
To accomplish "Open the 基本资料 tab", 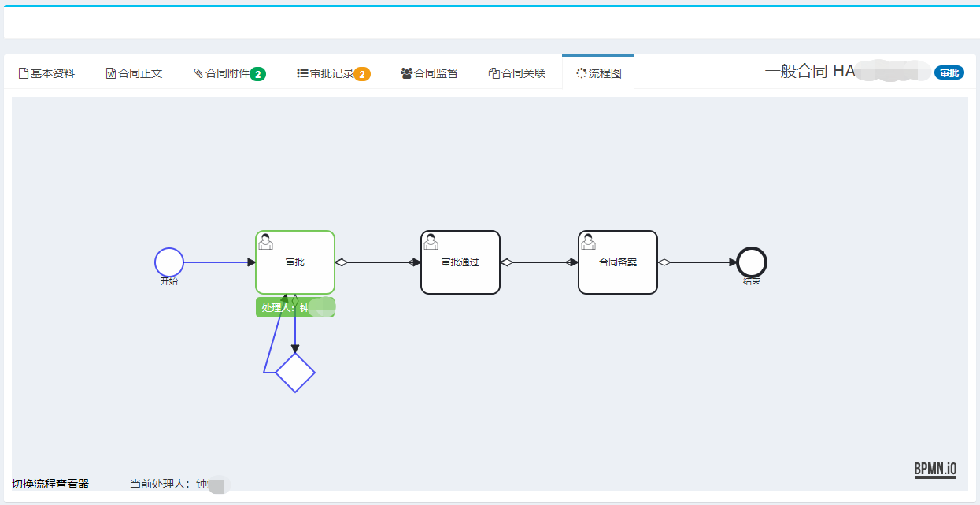I will click(46, 73).
